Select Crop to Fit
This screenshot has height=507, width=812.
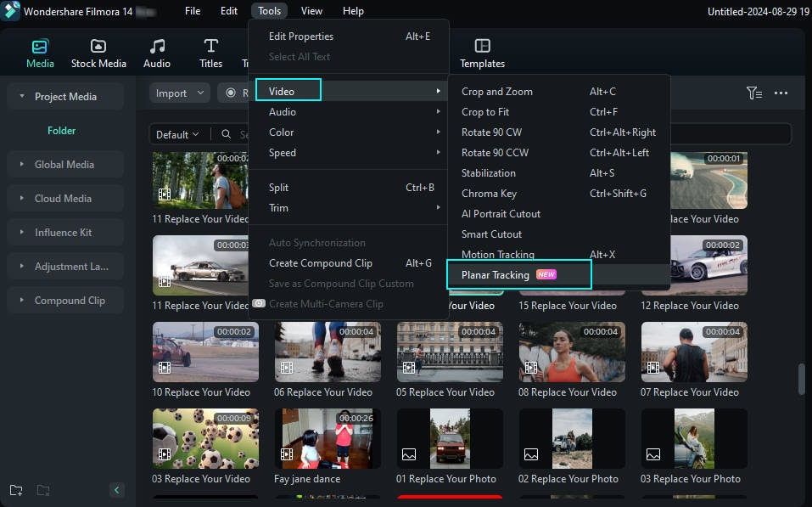tap(559, 111)
